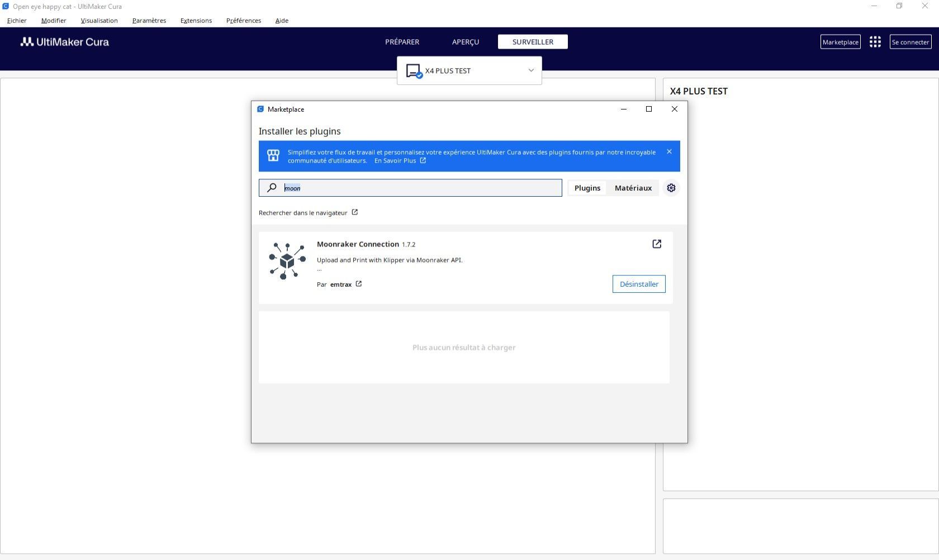Click the Moonraker Connection plugin logo
939x560 pixels.
287,261
